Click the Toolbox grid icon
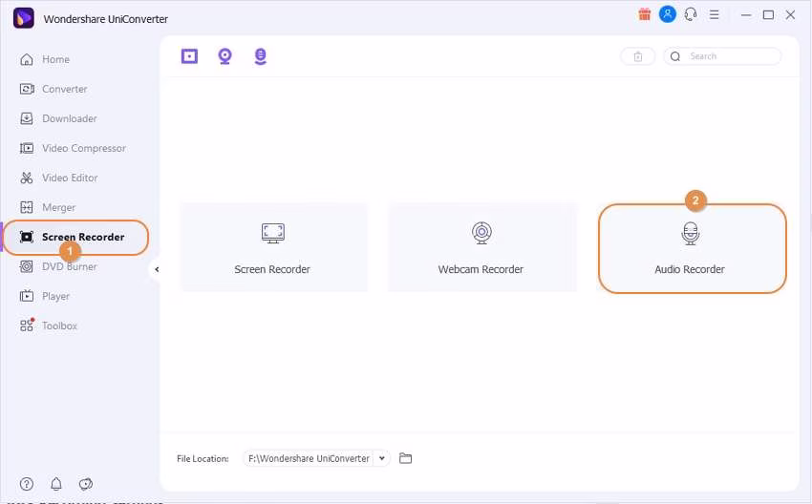This screenshot has height=504, width=812. click(27, 325)
